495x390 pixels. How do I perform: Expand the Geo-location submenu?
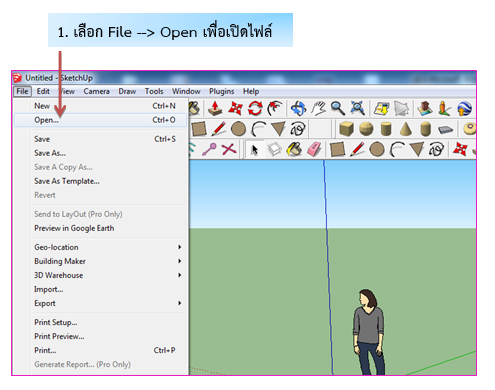pyautogui.click(x=109, y=247)
